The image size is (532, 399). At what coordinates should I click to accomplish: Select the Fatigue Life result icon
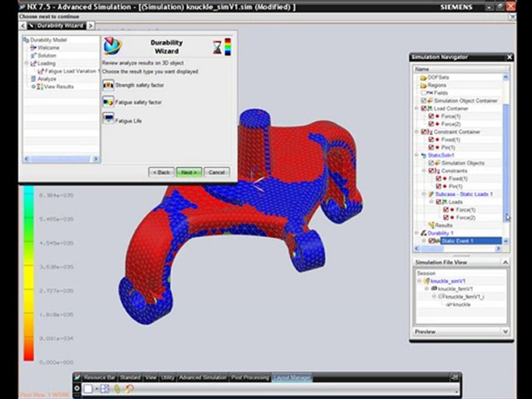pyautogui.click(x=108, y=119)
